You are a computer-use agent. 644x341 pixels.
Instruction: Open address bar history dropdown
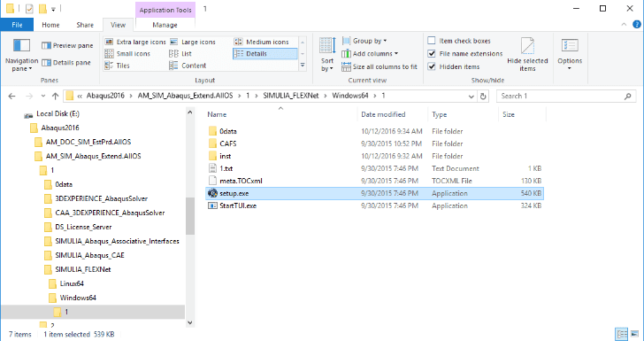(471, 97)
